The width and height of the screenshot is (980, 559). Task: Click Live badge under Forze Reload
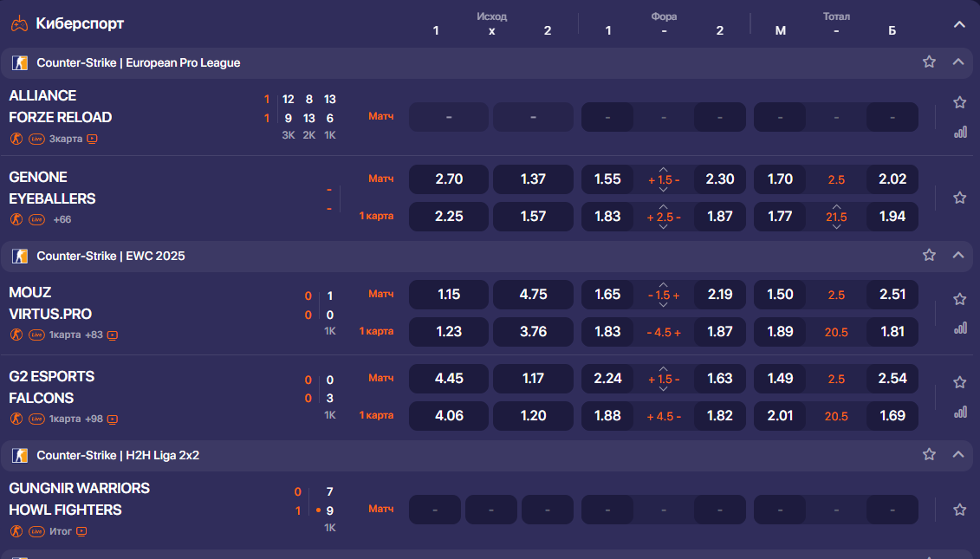(37, 139)
